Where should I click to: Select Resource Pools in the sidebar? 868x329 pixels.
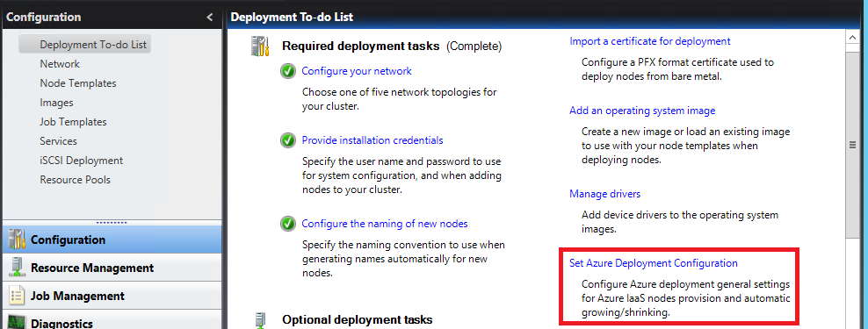click(x=75, y=180)
